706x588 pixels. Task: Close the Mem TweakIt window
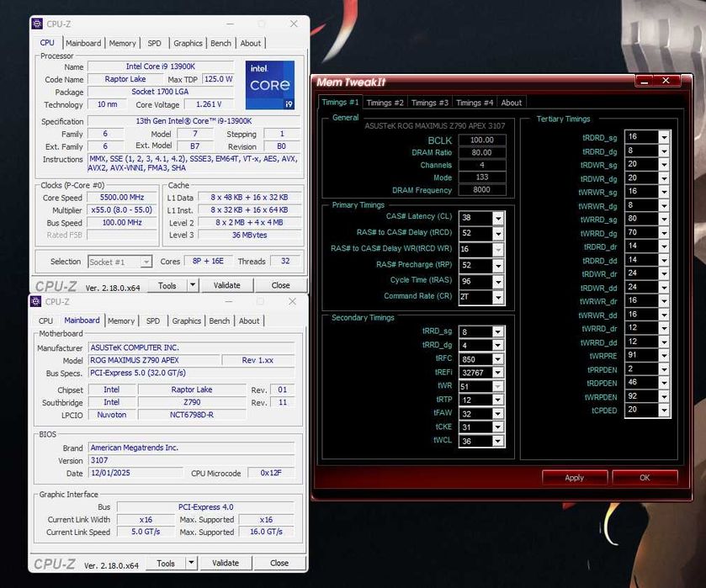[x=666, y=81]
